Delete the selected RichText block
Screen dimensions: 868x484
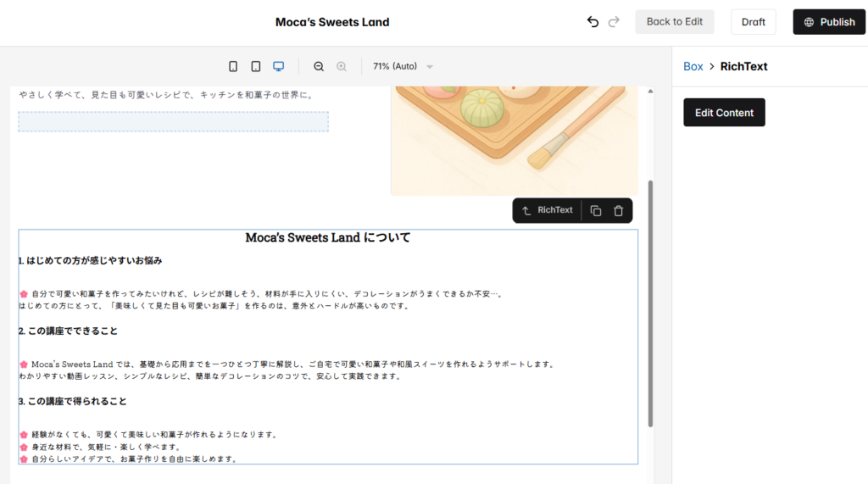click(x=619, y=210)
